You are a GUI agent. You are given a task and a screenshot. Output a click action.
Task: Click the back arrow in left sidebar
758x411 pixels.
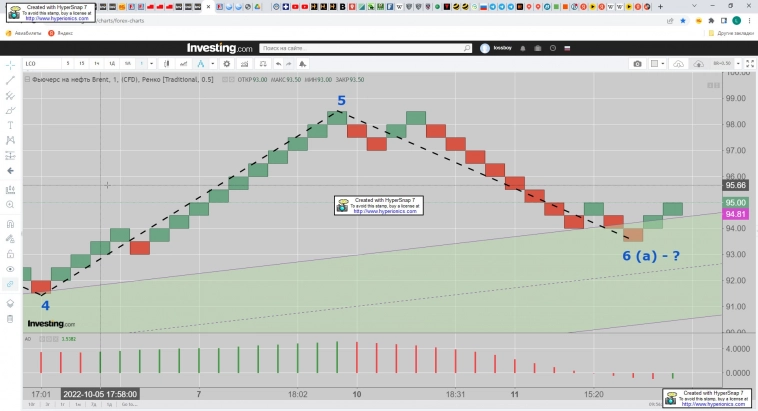click(10, 171)
